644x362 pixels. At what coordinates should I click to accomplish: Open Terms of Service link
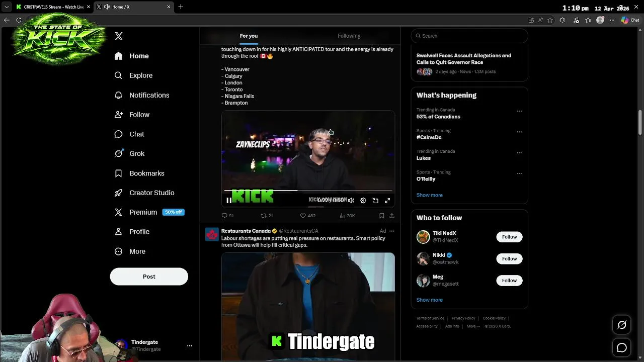pos(430,318)
